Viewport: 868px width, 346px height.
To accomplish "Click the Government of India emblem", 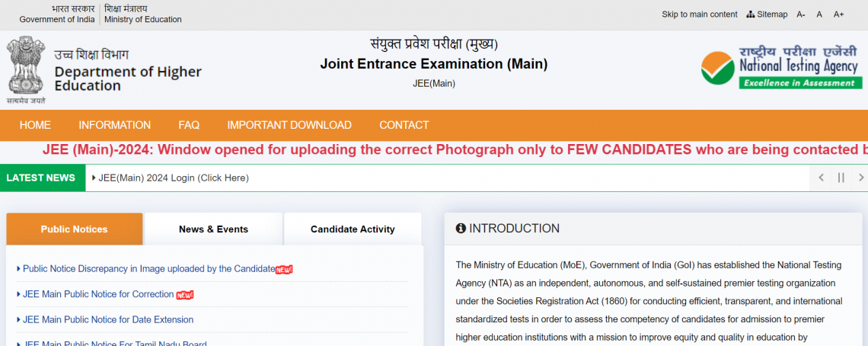I will coord(26,69).
